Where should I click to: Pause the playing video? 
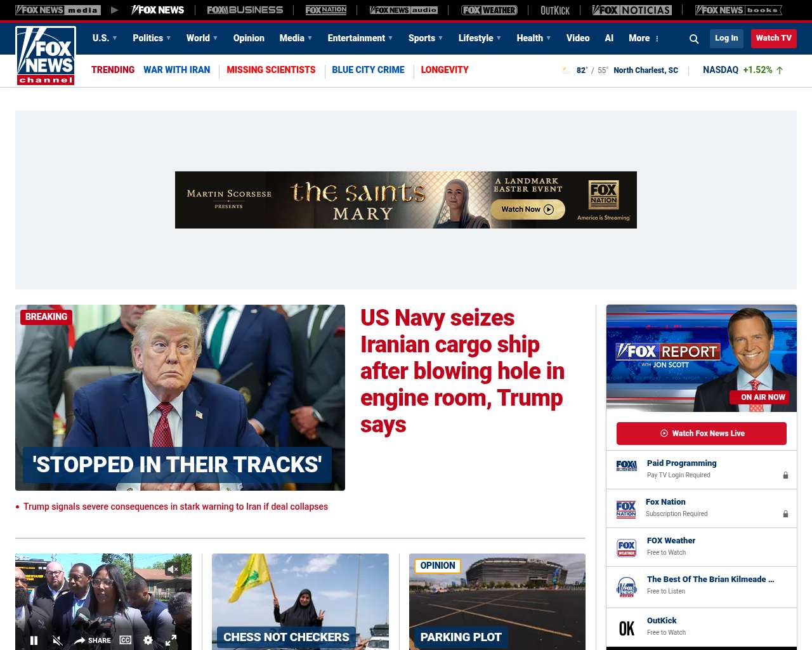pyautogui.click(x=34, y=640)
